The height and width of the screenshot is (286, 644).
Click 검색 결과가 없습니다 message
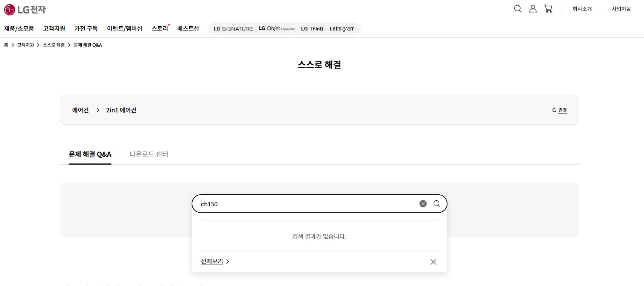tap(319, 236)
